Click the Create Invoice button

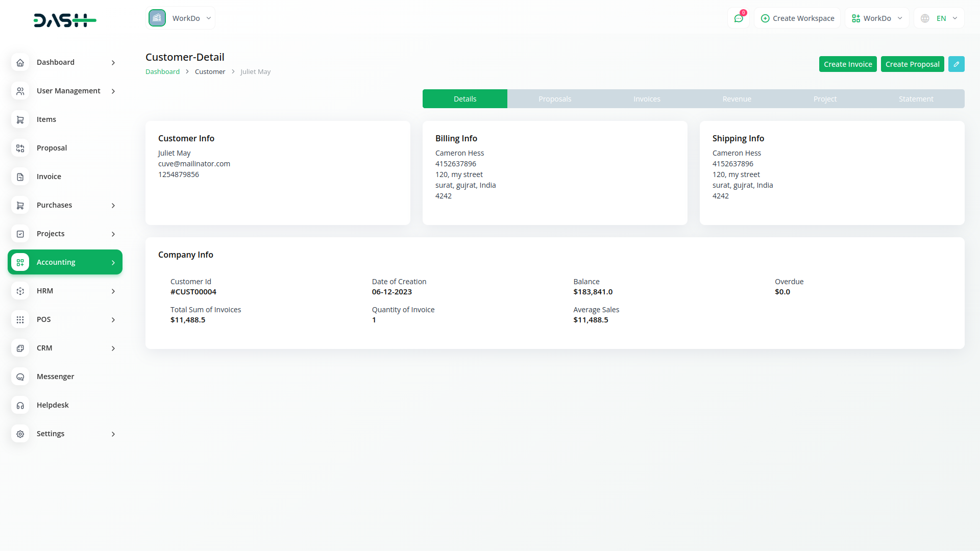click(x=847, y=64)
